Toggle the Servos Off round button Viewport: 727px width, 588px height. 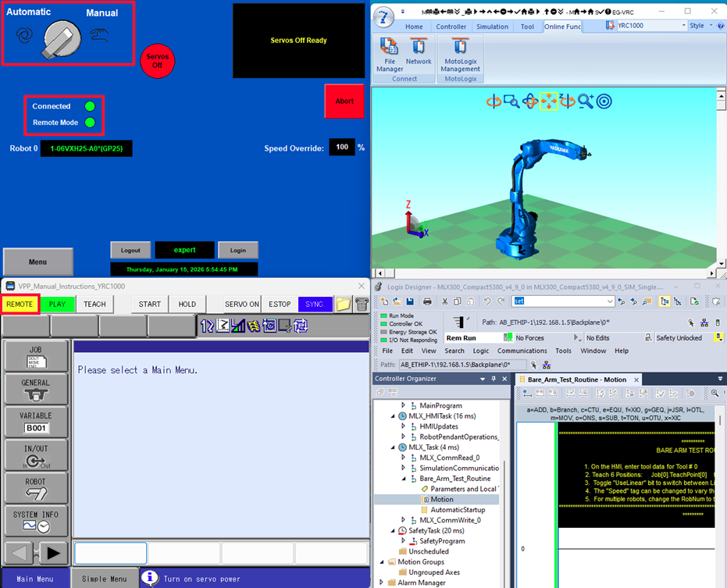click(157, 60)
